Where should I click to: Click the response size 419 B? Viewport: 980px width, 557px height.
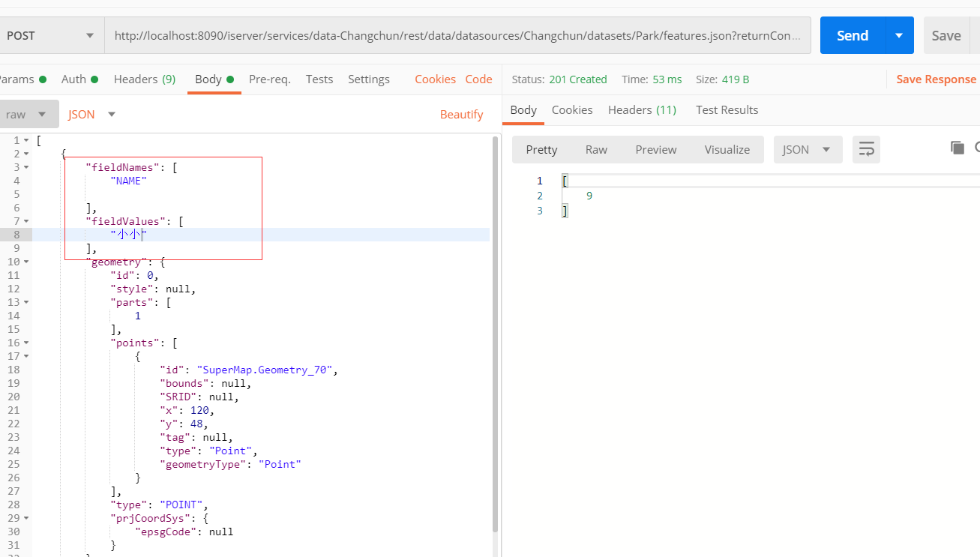pyautogui.click(x=736, y=79)
